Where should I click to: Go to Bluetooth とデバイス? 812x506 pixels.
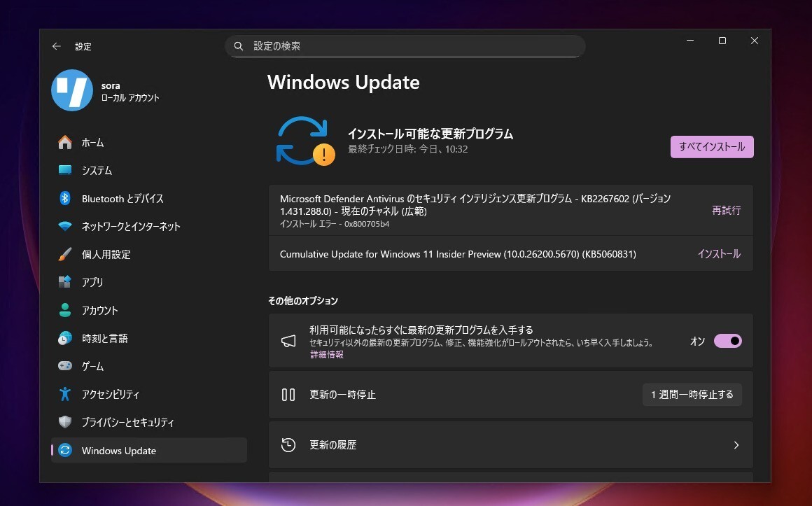point(149,198)
